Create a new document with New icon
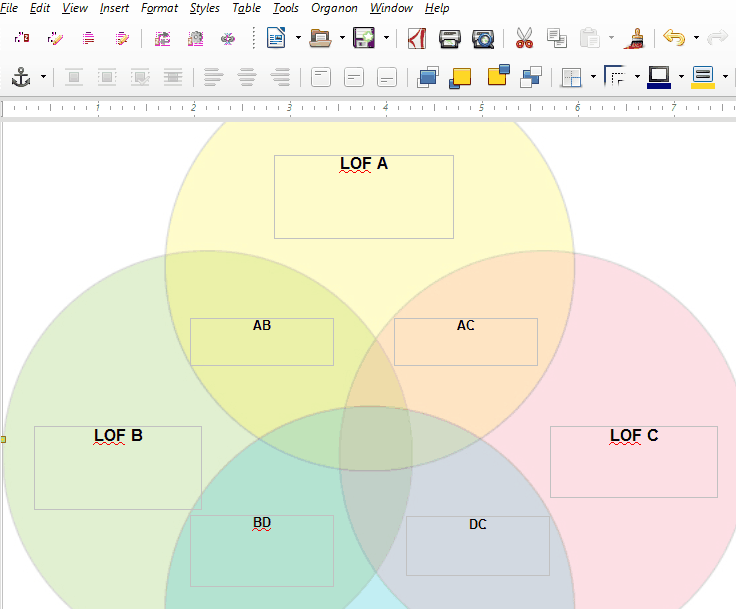The width and height of the screenshot is (736, 609). (x=276, y=38)
